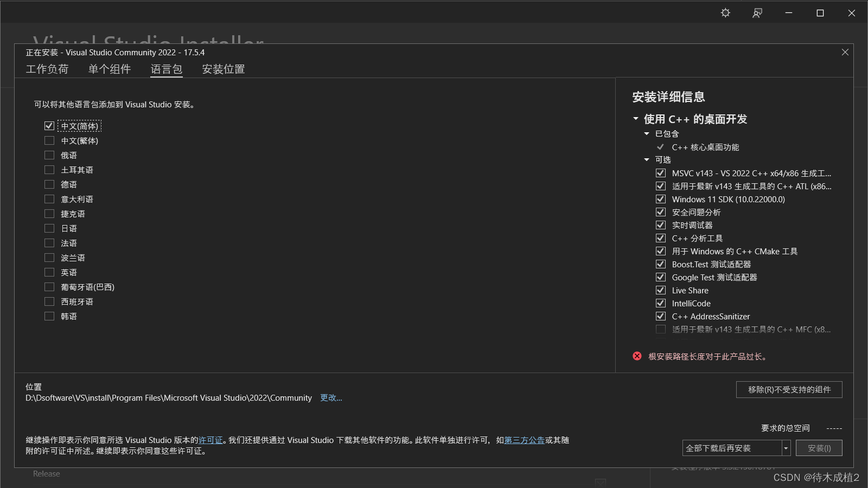Check the 韩语 language checkbox
Image resolution: width=868 pixels, height=488 pixels.
[49, 316]
